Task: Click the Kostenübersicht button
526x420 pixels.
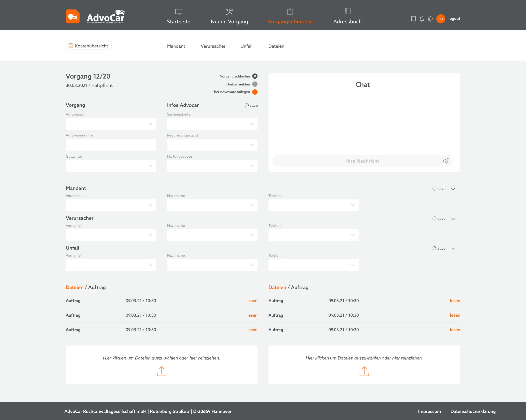Action: point(89,45)
